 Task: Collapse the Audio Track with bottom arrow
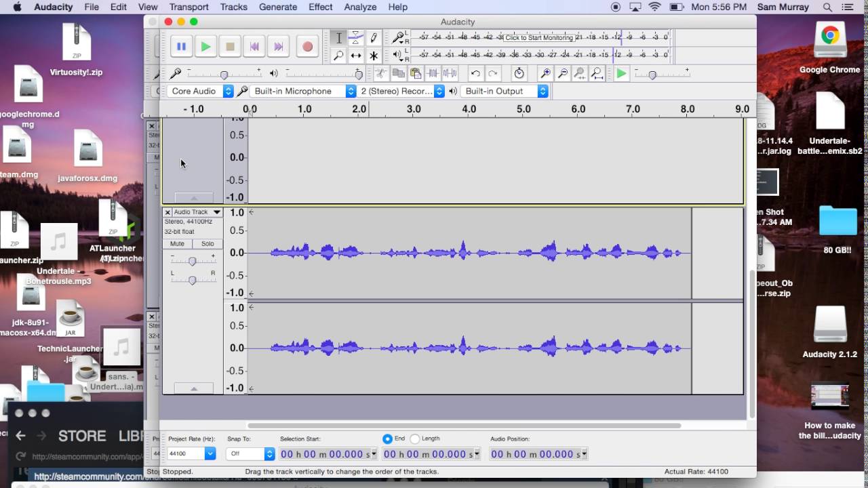tap(193, 388)
